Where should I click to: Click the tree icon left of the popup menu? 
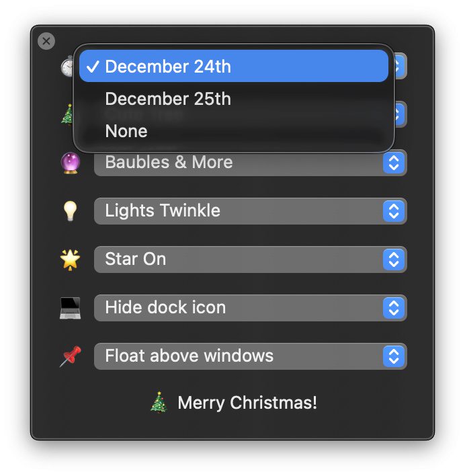click(67, 114)
